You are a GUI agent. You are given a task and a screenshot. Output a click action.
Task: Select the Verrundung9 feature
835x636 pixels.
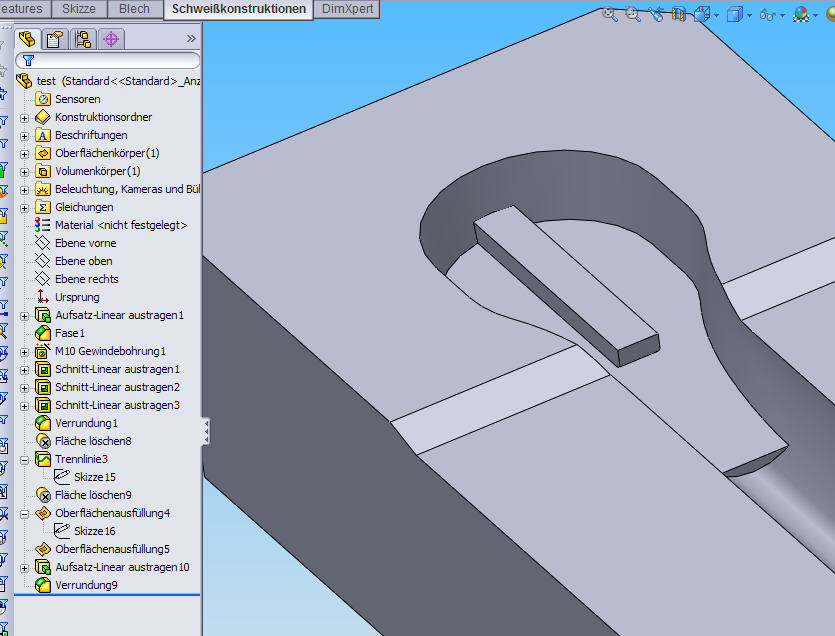(x=86, y=585)
